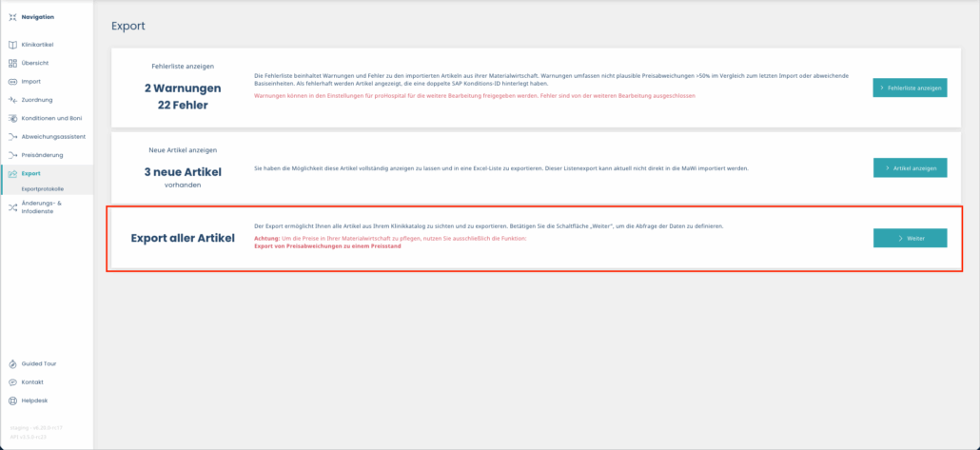
Task: Select Export in the navigation menu
Action: pos(30,173)
